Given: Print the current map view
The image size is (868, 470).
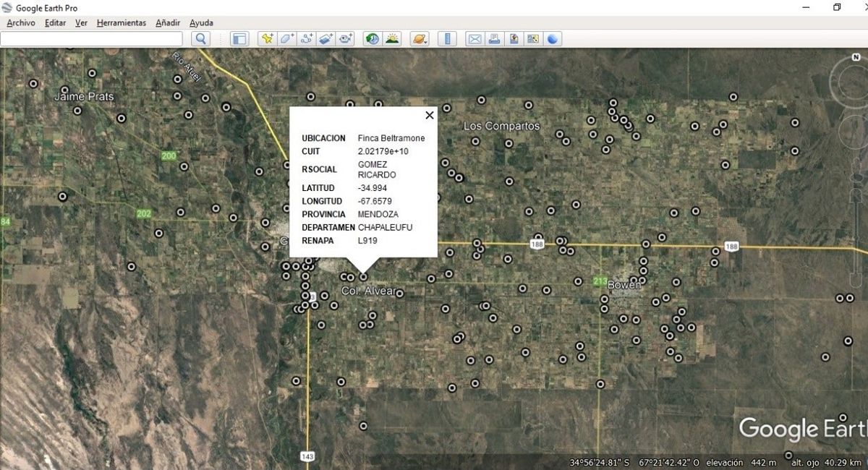Looking at the screenshot, I should [494, 39].
